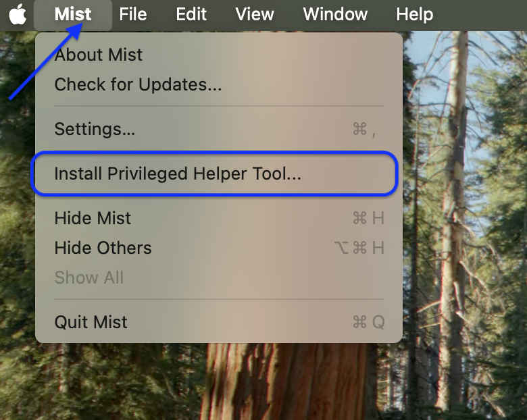Image resolution: width=527 pixels, height=420 pixels.
Task: Open the Edit menu
Action: click(x=191, y=14)
